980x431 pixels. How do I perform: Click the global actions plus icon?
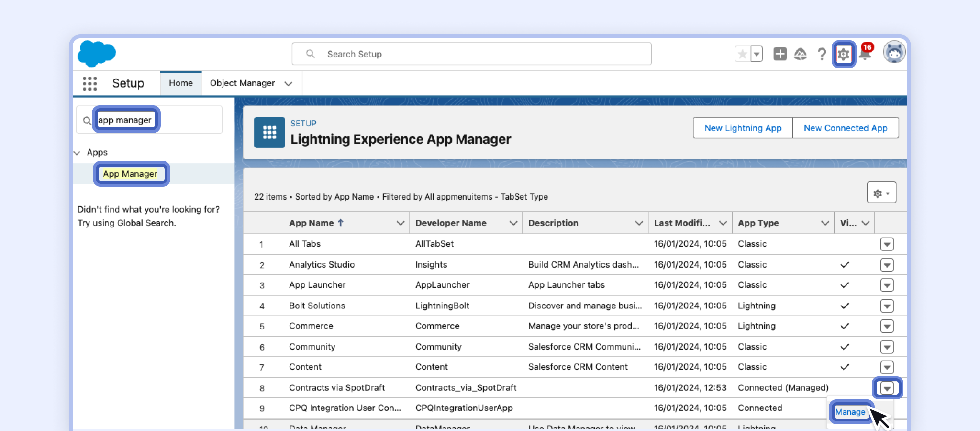pyautogui.click(x=780, y=54)
